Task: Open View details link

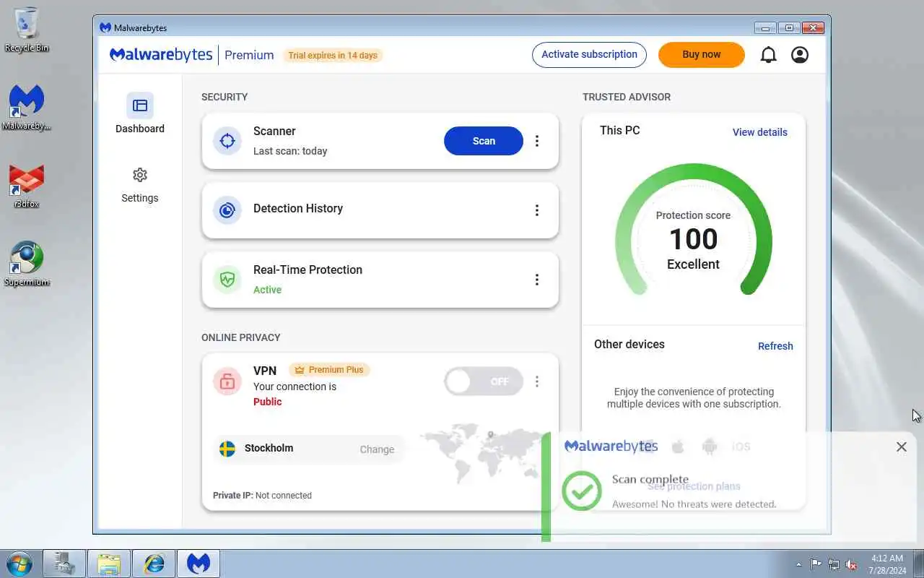Action: (x=760, y=132)
